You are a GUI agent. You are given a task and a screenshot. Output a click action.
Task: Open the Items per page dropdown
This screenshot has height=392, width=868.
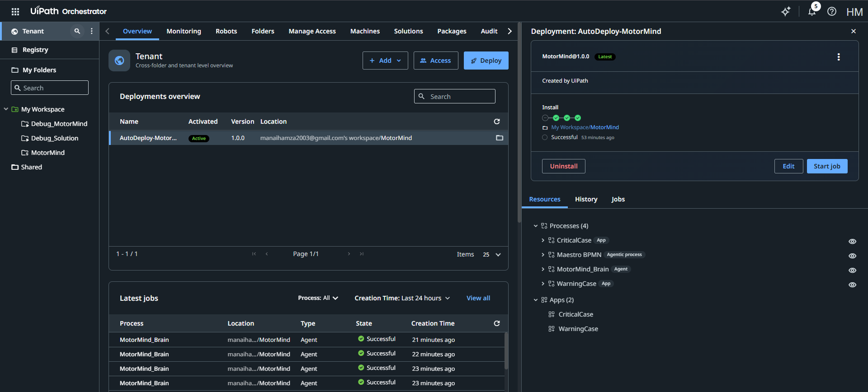pos(492,255)
